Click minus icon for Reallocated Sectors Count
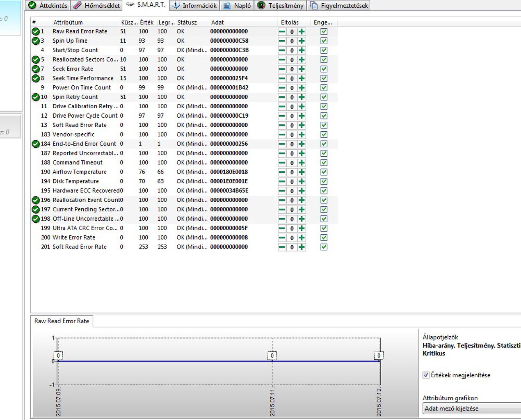Screen dimensions: 521x420 pyautogui.click(x=282, y=60)
